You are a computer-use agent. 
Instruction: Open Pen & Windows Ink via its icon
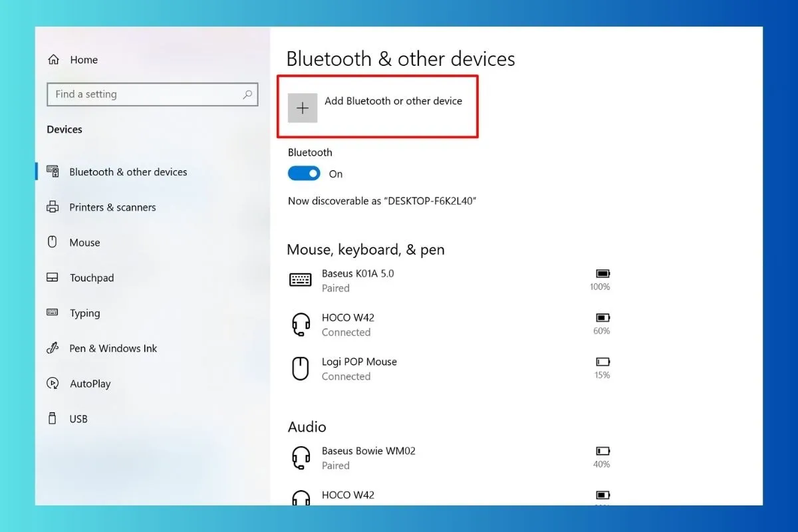point(53,348)
